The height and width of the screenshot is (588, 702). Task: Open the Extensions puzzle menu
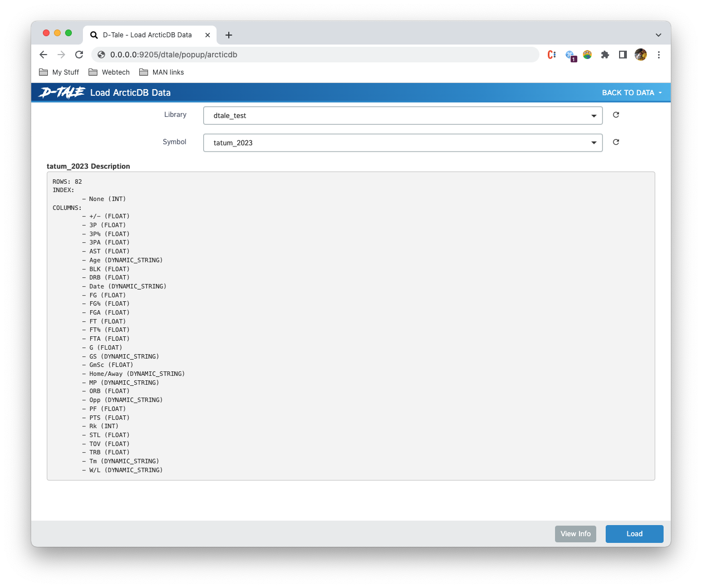[x=605, y=55]
